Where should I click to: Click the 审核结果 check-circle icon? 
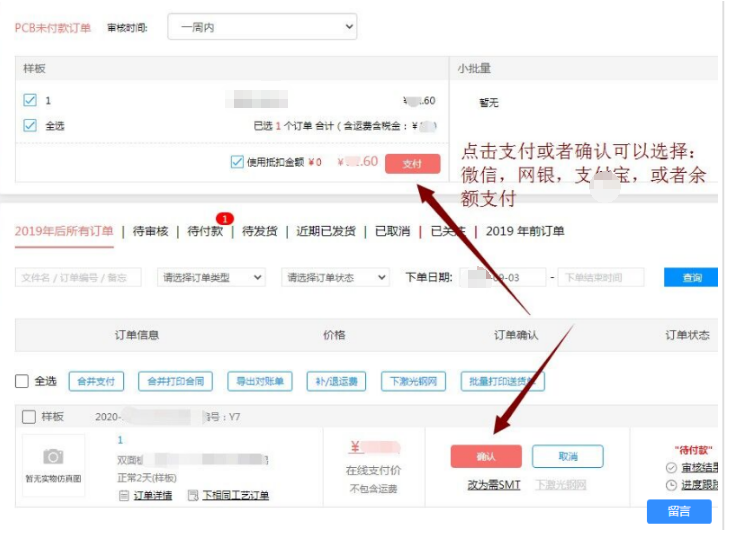click(671, 468)
